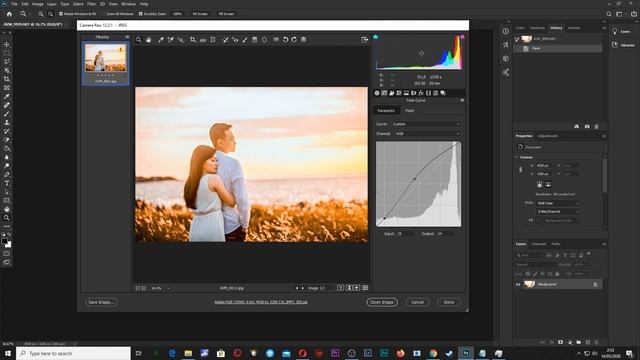Click the Done button in Camera Raw
The height and width of the screenshot is (360, 640).
click(449, 302)
